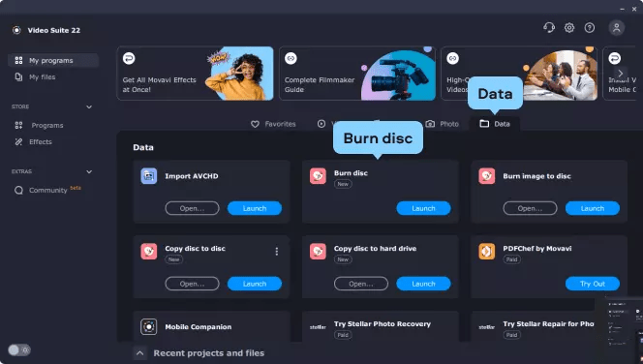Launch Burn disc
The width and height of the screenshot is (643, 364).
click(x=423, y=208)
